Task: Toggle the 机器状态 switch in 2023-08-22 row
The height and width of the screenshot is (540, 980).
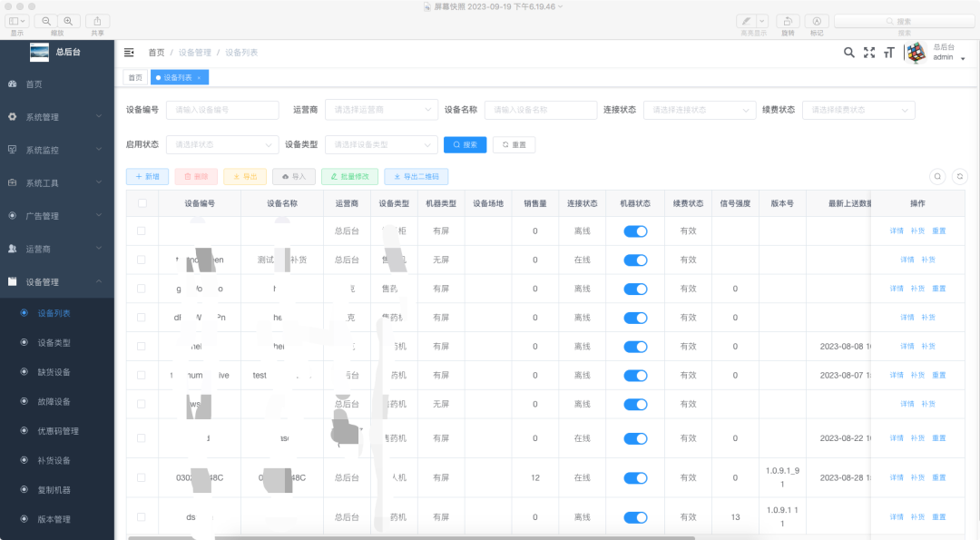Action: click(x=635, y=438)
